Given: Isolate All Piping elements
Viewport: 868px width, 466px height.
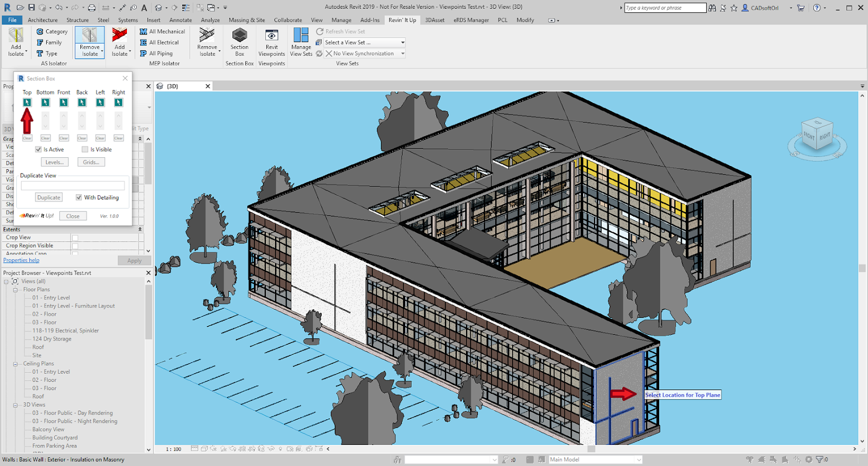Looking at the screenshot, I should click(156, 54).
